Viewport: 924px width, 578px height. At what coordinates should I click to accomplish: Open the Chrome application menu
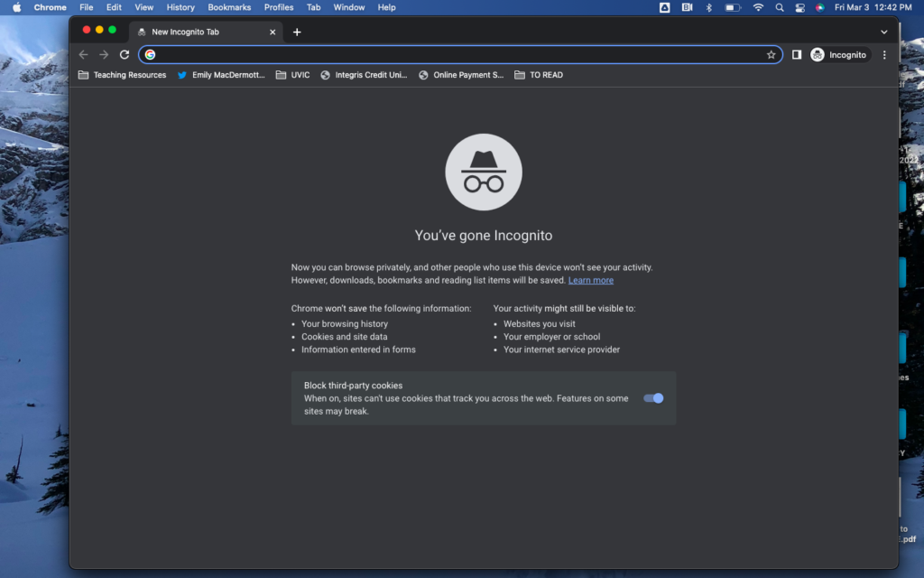pyautogui.click(x=51, y=7)
